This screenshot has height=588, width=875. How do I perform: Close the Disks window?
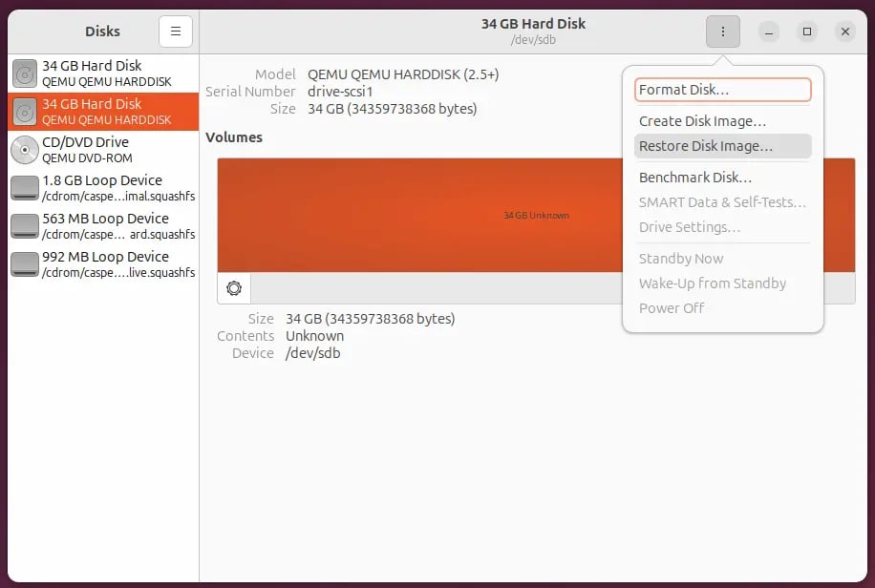845,31
